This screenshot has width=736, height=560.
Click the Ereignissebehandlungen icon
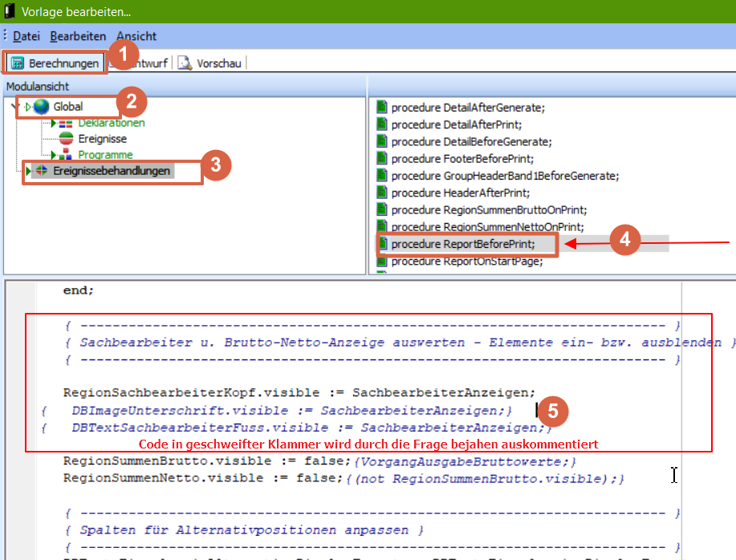pos(42,170)
